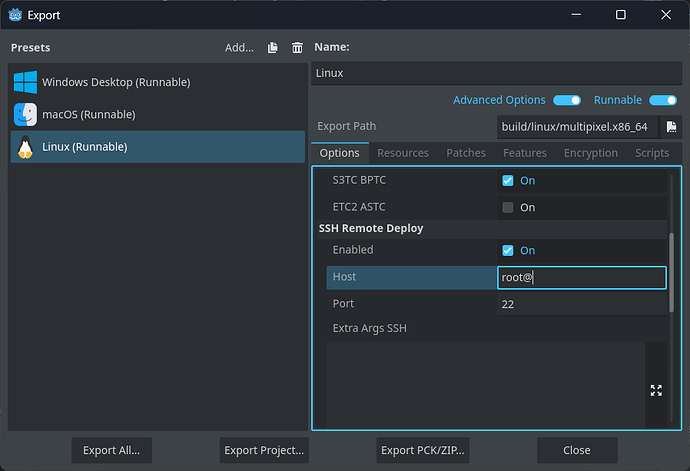This screenshot has height=471, width=690.
Task: Click the Export Path label
Action: (347, 126)
